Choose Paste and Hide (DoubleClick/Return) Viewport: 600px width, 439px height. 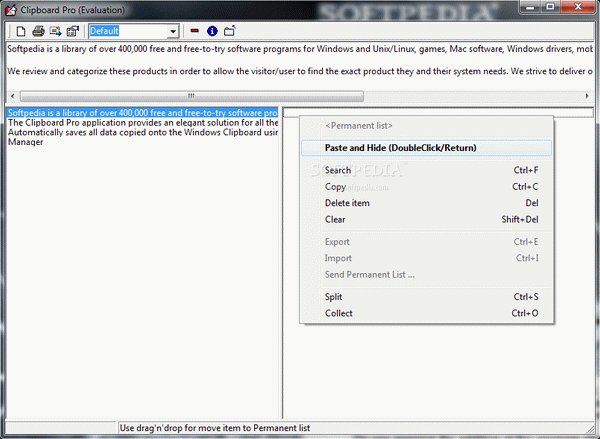[x=426, y=148]
